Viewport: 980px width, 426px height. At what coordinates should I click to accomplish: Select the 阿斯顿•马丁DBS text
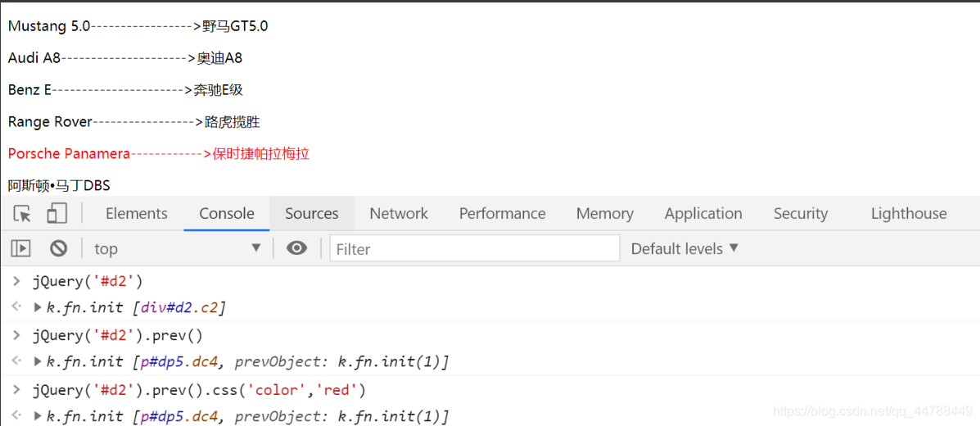(x=60, y=185)
